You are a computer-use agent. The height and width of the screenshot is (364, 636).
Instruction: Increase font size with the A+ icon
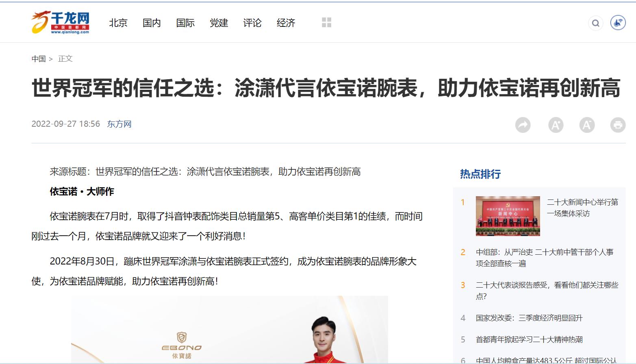pos(556,125)
